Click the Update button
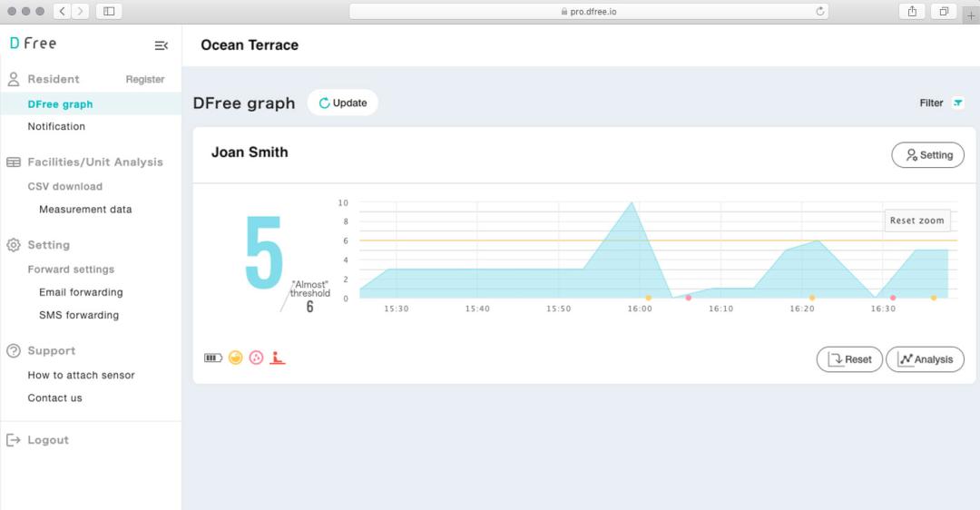The height and width of the screenshot is (510, 980). coord(343,103)
